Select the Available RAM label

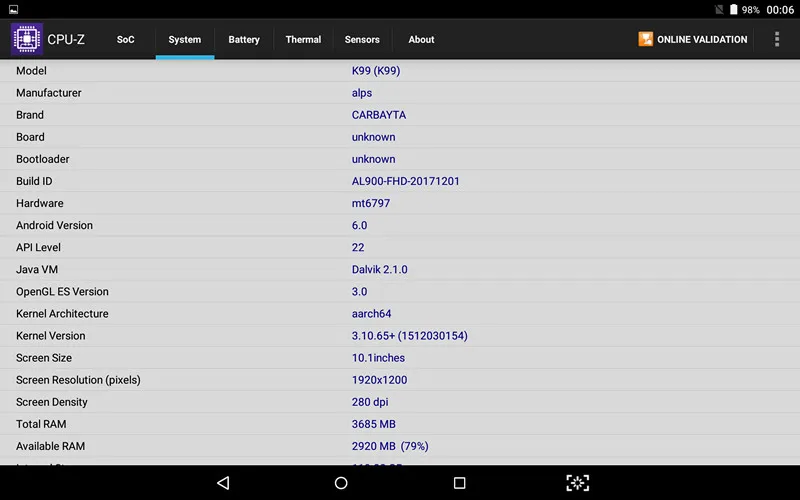[x=51, y=446]
